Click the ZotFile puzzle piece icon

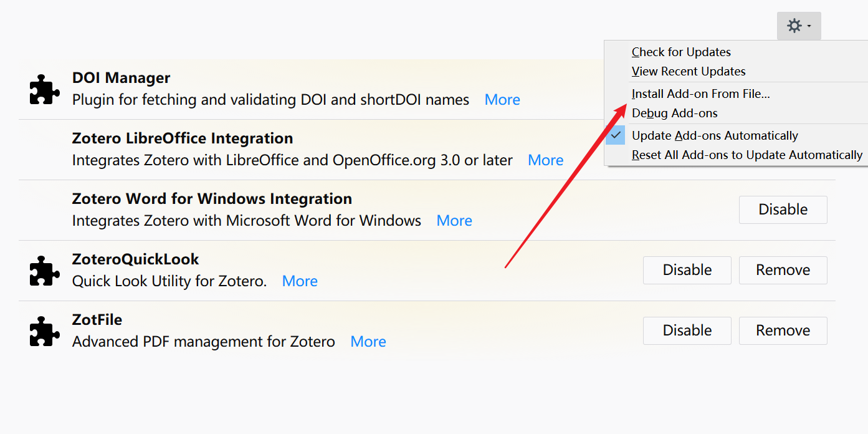point(45,331)
